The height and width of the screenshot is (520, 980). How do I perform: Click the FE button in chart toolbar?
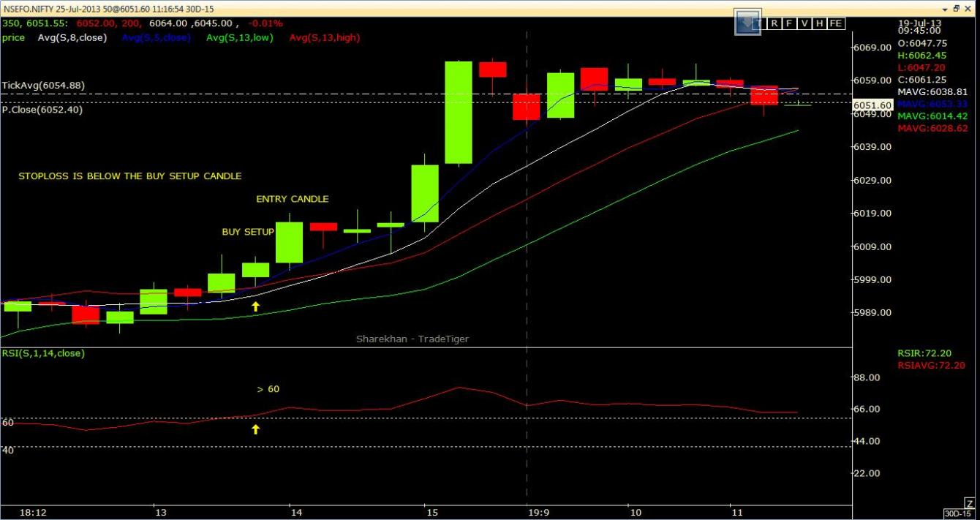click(837, 23)
